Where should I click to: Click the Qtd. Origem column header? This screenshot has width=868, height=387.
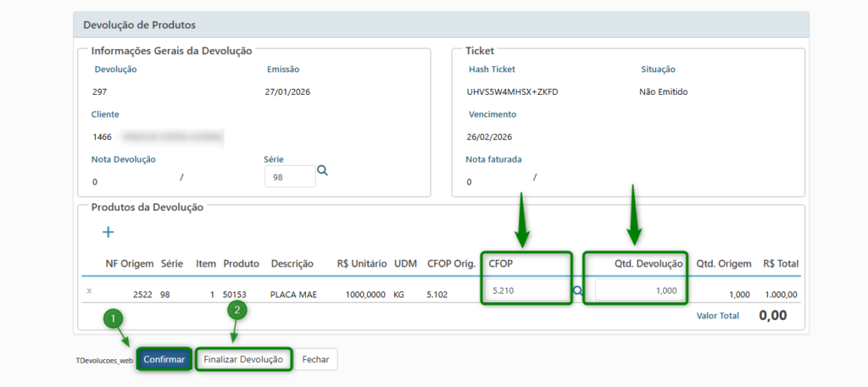[x=723, y=263]
